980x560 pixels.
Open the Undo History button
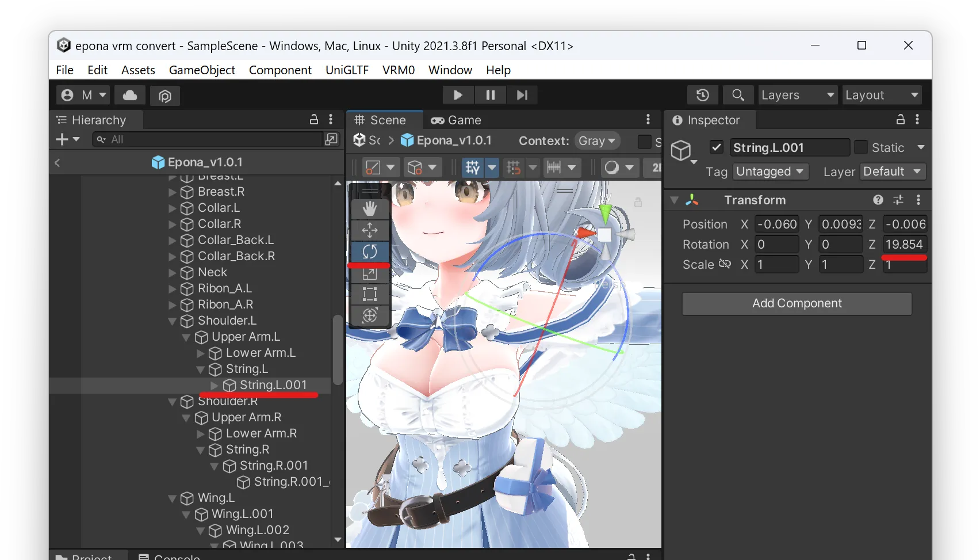point(703,95)
